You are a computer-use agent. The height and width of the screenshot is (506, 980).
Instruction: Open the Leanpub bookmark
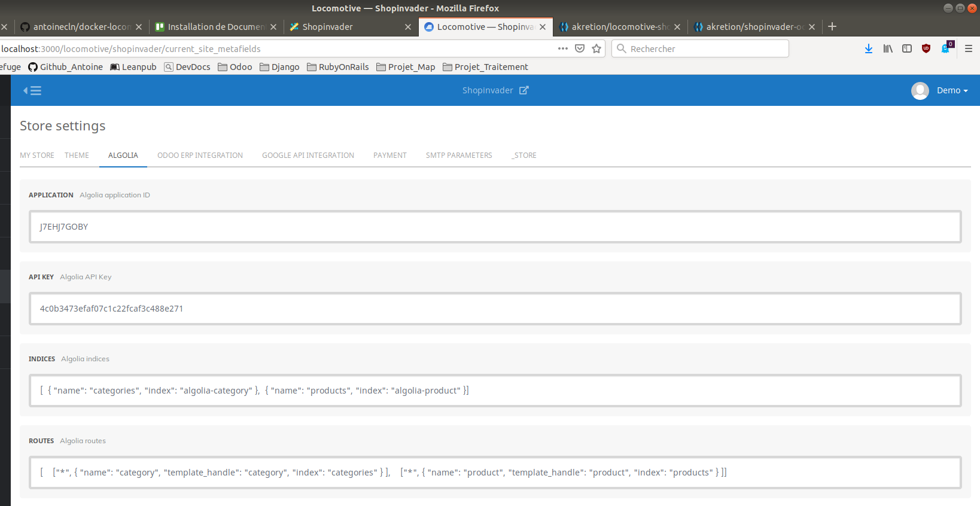pyautogui.click(x=133, y=67)
